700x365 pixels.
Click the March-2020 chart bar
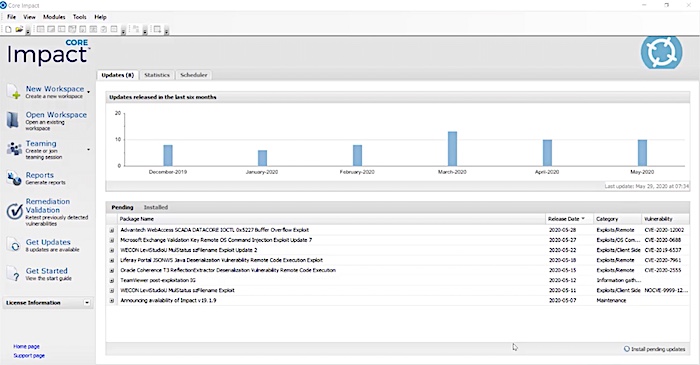452,149
